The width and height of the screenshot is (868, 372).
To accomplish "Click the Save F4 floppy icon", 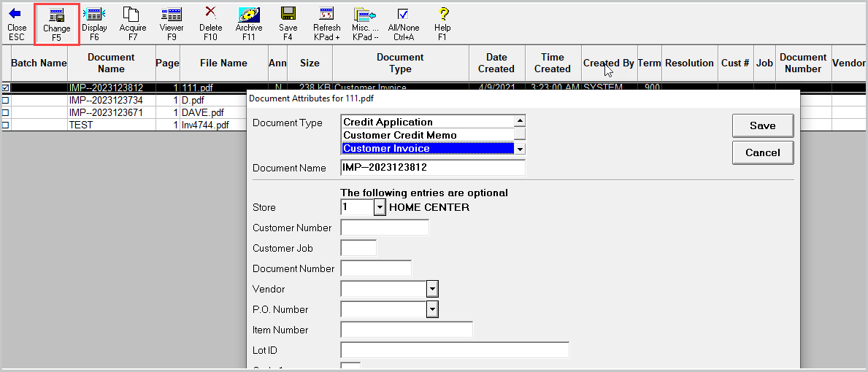I will (288, 24).
